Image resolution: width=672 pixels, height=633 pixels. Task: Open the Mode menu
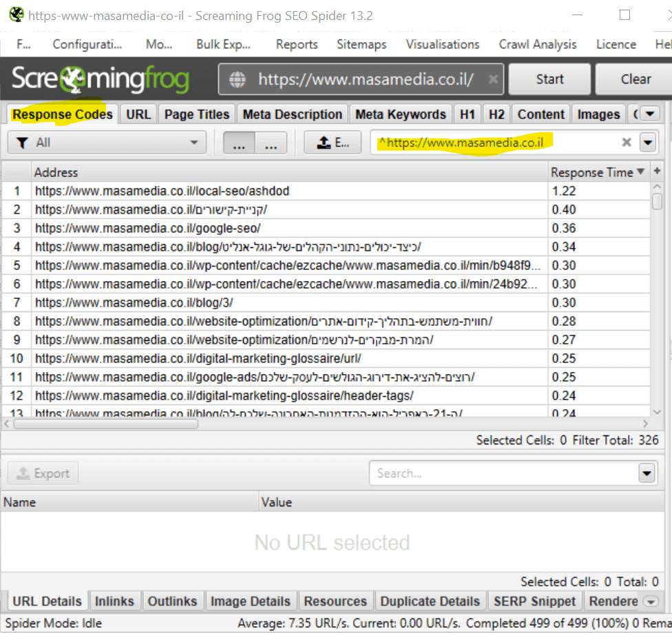click(x=159, y=44)
